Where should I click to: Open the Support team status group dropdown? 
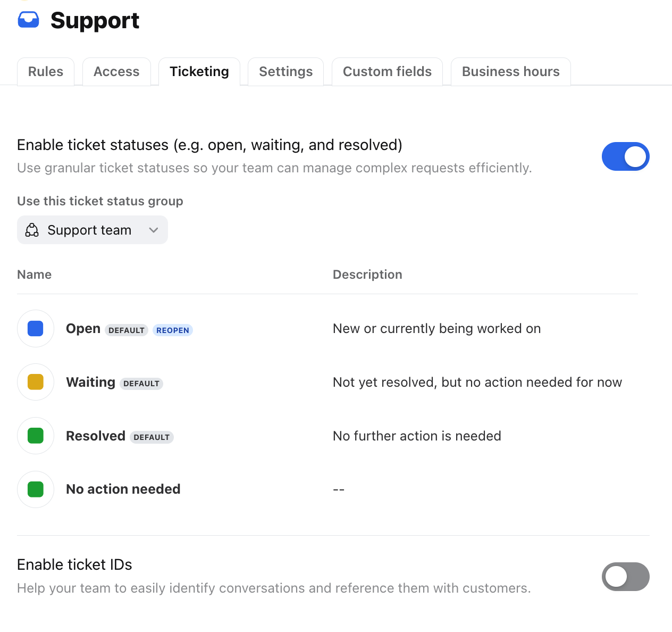coord(93,230)
